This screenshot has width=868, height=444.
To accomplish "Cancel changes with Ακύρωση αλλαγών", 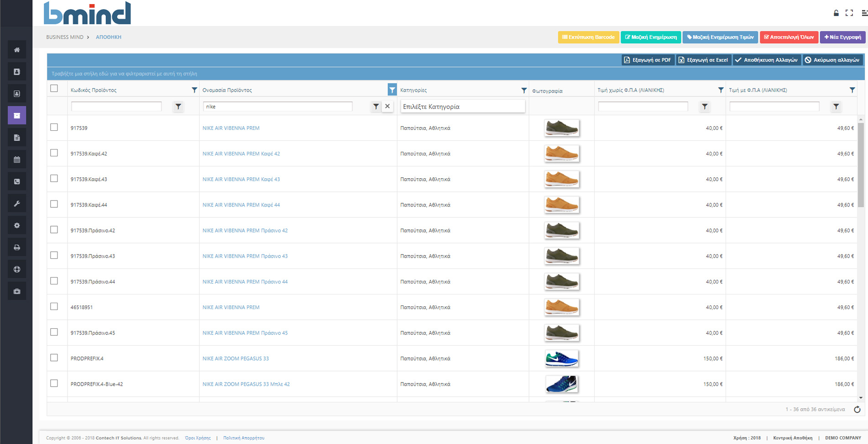I will coord(833,60).
